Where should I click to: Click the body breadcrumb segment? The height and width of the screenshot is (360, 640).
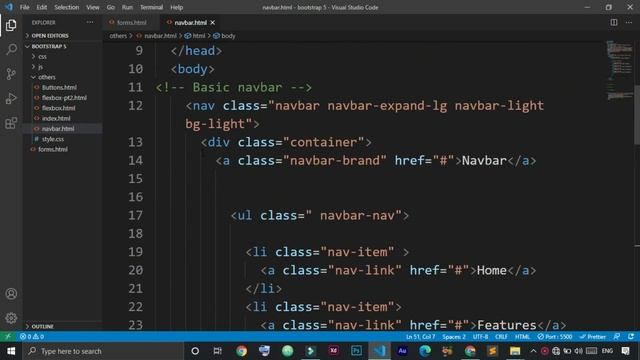pyautogui.click(x=228, y=36)
